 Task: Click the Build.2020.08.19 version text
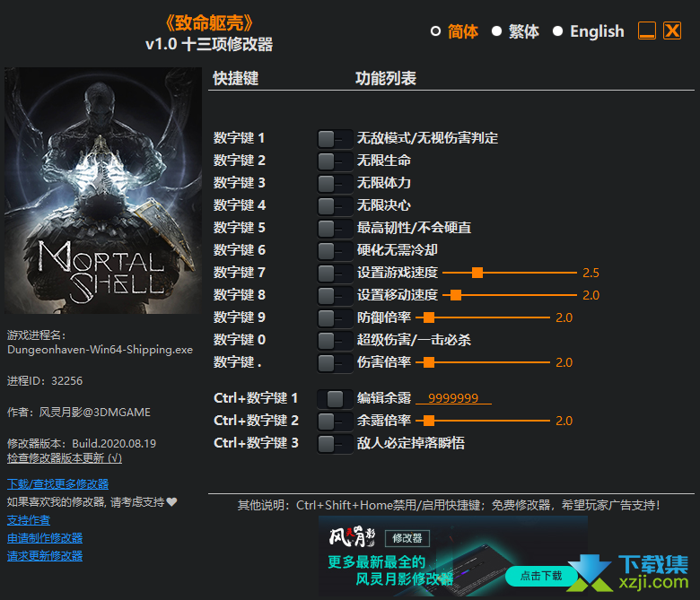point(114,444)
